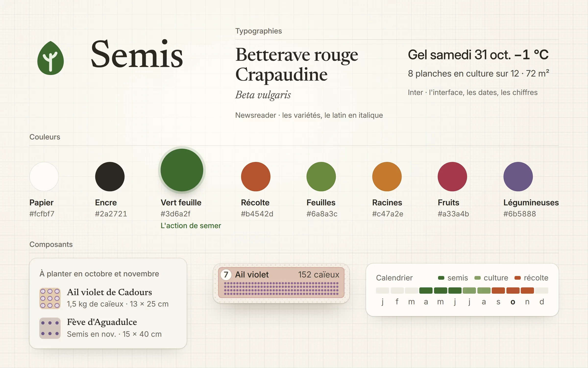This screenshot has width=588, height=368.
Task: Click the Semis wordmark
Action: coord(137,54)
